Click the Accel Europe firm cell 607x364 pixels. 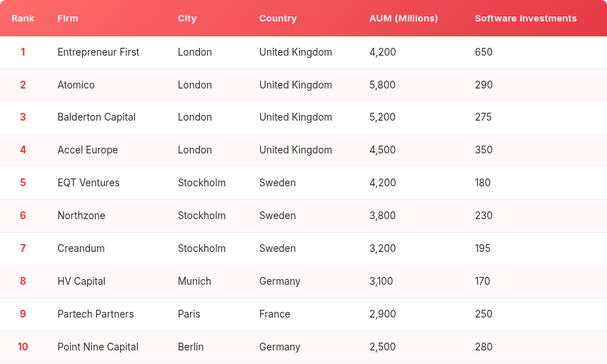(88, 150)
